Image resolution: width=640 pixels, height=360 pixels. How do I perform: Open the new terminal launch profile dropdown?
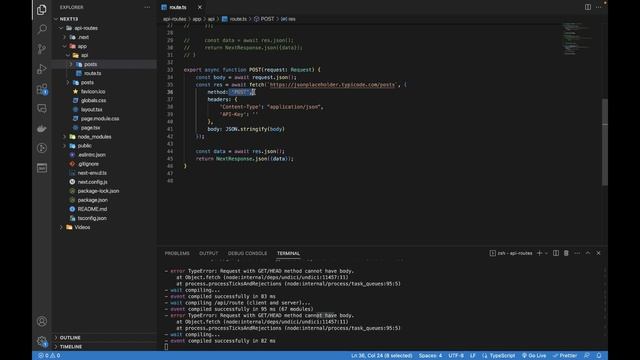coord(546,253)
